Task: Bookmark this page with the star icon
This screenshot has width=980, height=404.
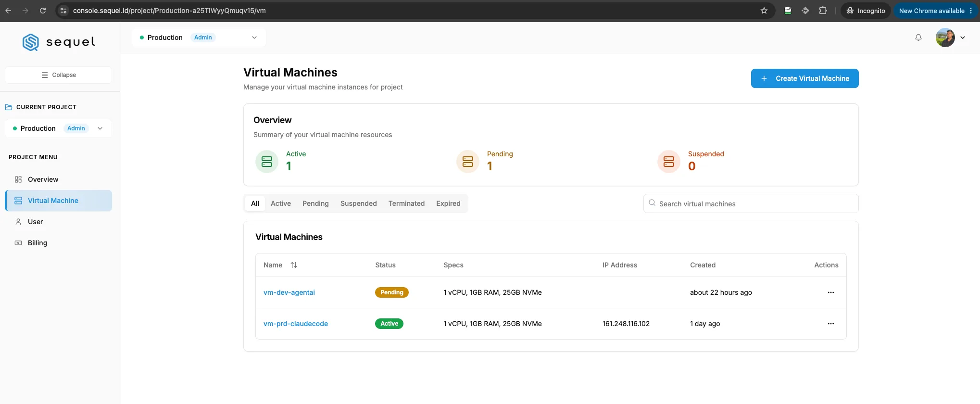Action: coord(764,11)
